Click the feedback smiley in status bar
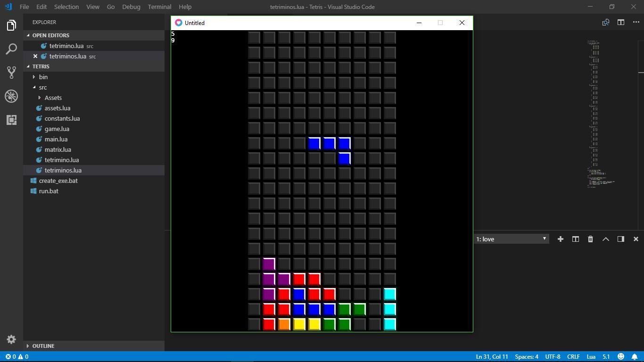The width and height of the screenshot is (644, 362). pyautogui.click(x=621, y=357)
